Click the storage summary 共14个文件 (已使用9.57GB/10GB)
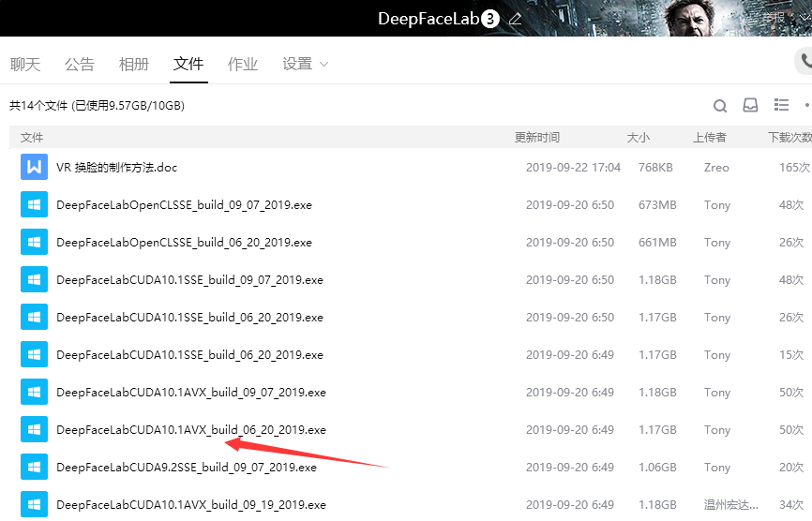Image resolution: width=812 pixels, height=521 pixels. coord(97,106)
